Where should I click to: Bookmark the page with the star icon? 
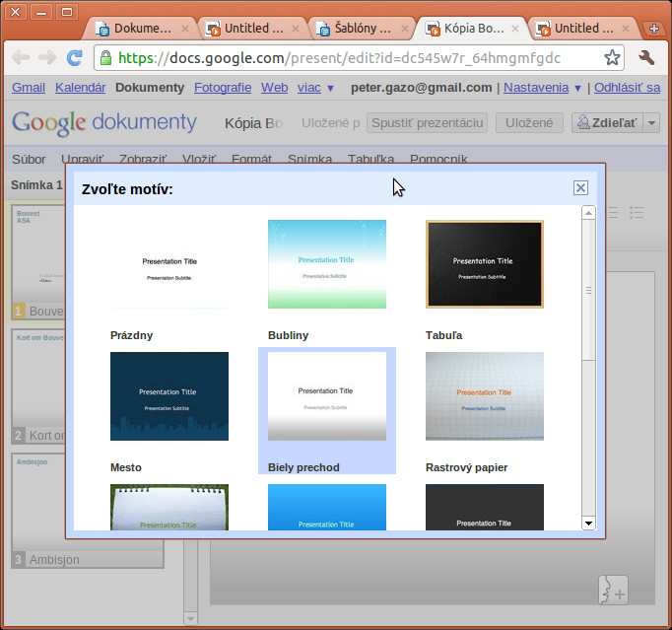[612, 57]
